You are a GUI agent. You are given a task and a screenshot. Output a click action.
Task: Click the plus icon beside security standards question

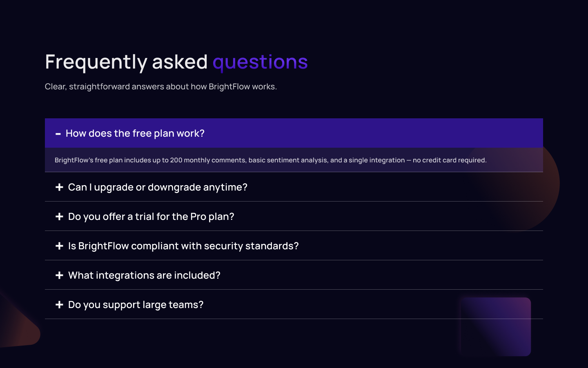[59, 246]
